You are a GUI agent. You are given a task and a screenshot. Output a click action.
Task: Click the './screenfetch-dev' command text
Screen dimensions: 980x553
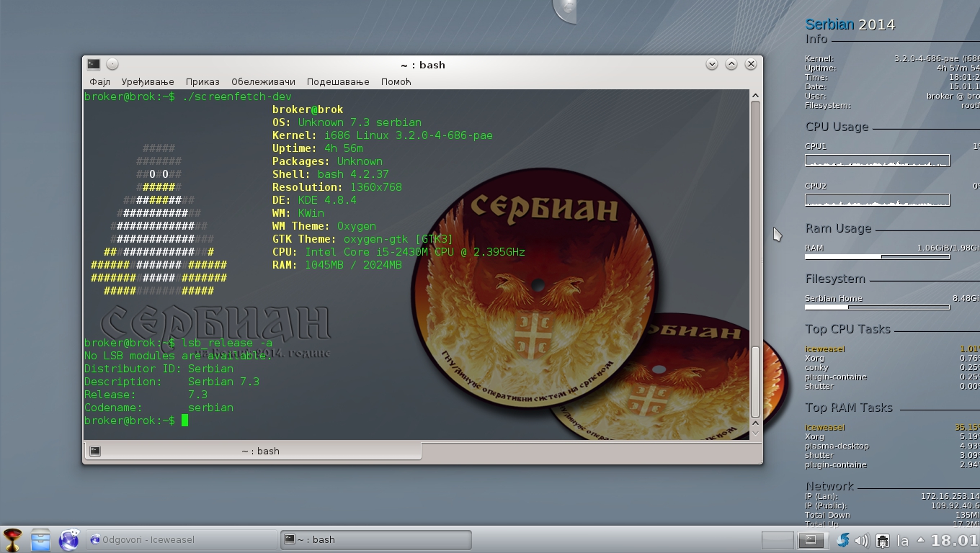click(x=236, y=96)
